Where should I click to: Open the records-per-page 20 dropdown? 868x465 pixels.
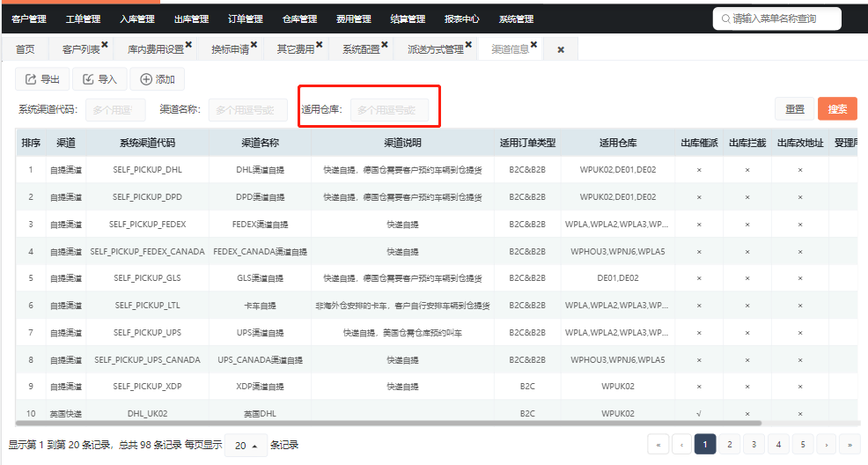coord(246,445)
